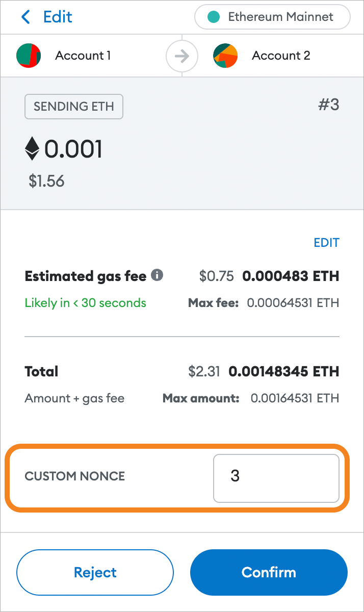Click the Ethereum diamond logo

tap(32, 149)
